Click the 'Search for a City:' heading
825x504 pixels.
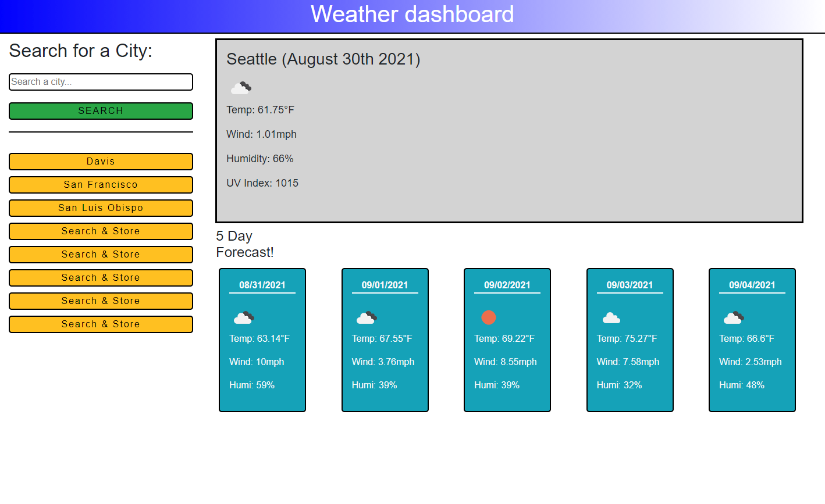pyautogui.click(x=81, y=51)
